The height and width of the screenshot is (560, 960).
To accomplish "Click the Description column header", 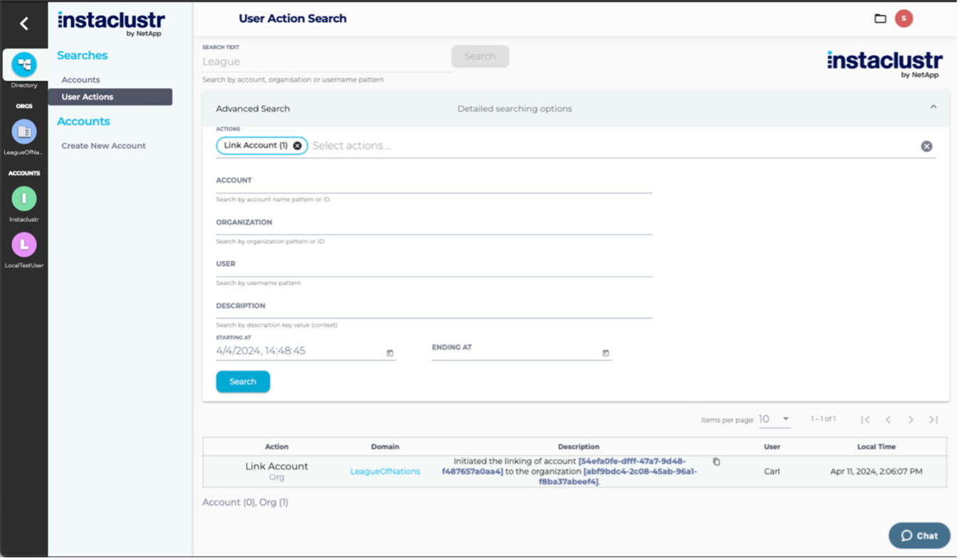I will tap(578, 446).
